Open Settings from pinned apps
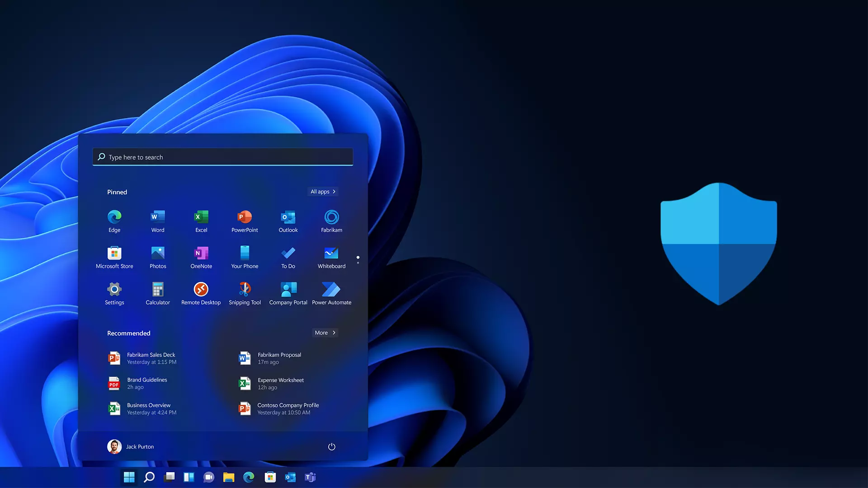Screen dimensions: 868x488 click(114, 293)
